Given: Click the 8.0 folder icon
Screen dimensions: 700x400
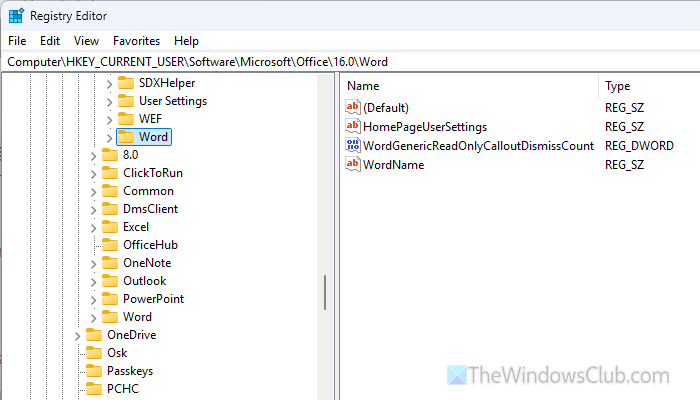Looking at the screenshot, I should click(x=110, y=155).
